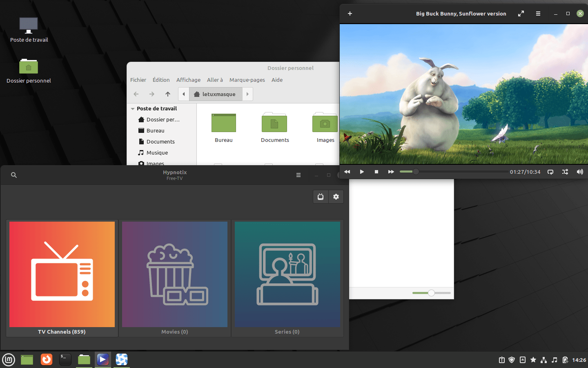This screenshot has height=368, width=588.
Task: Rewind with previous track button
Action: point(347,172)
